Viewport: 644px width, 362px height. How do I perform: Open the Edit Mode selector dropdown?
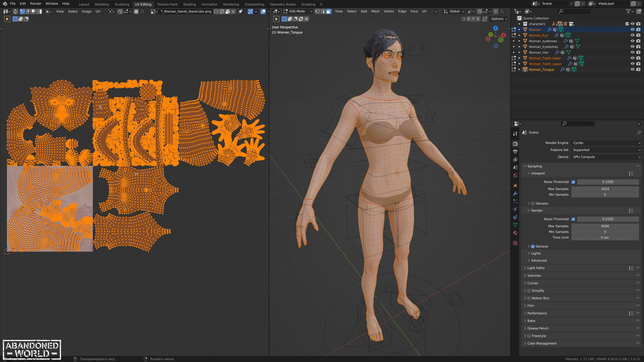tap(298, 12)
